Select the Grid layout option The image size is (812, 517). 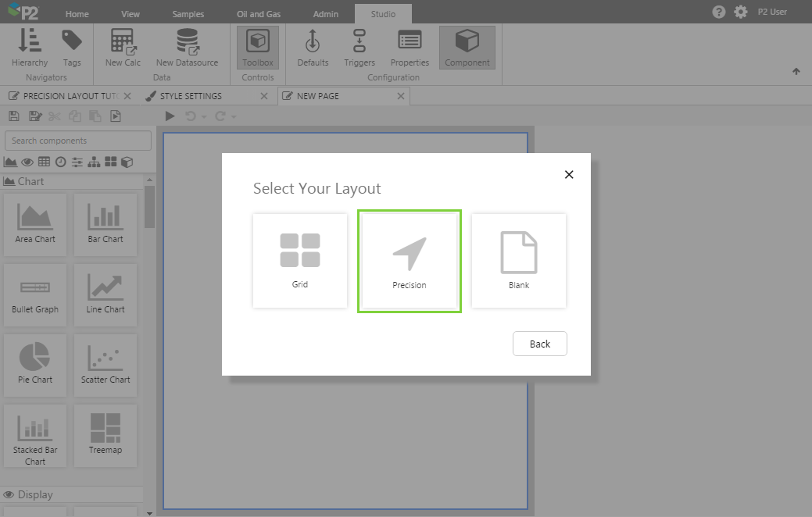[x=300, y=261]
